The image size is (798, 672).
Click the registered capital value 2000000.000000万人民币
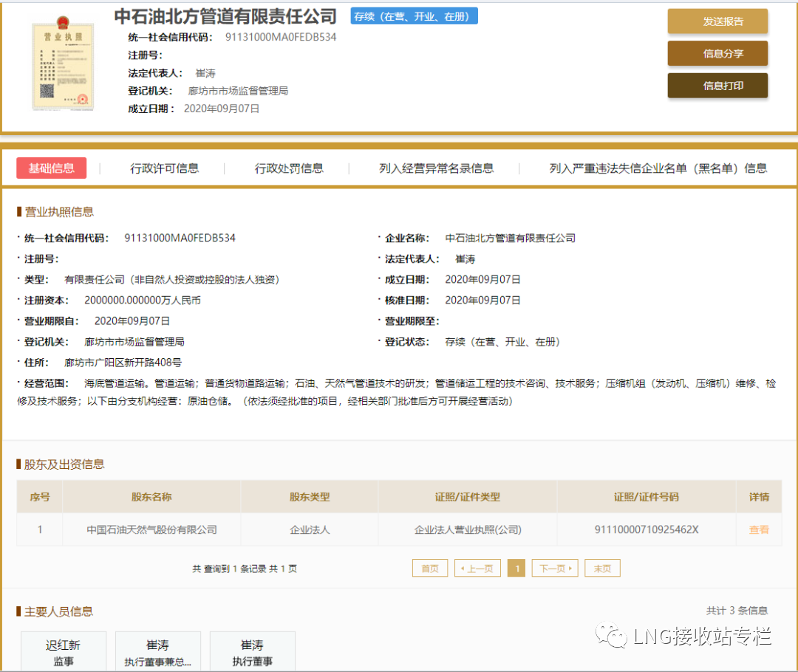coord(143,301)
